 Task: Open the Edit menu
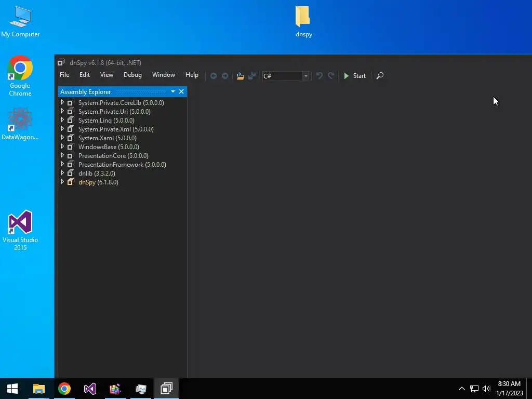(x=85, y=75)
